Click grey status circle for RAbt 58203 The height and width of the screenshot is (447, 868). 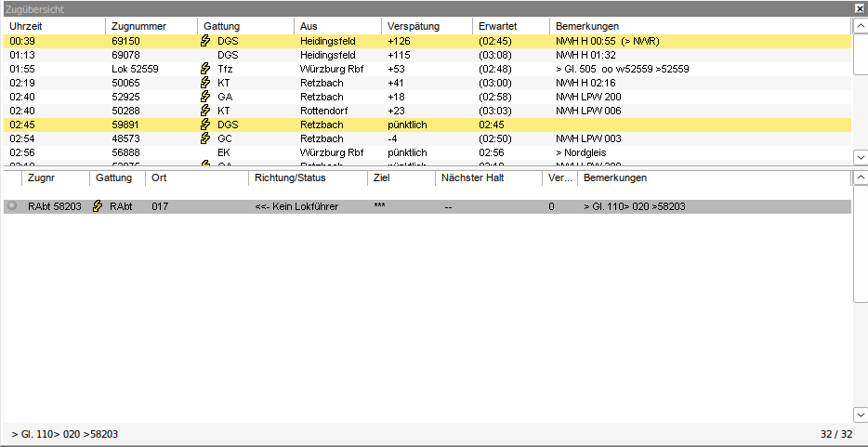12,206
